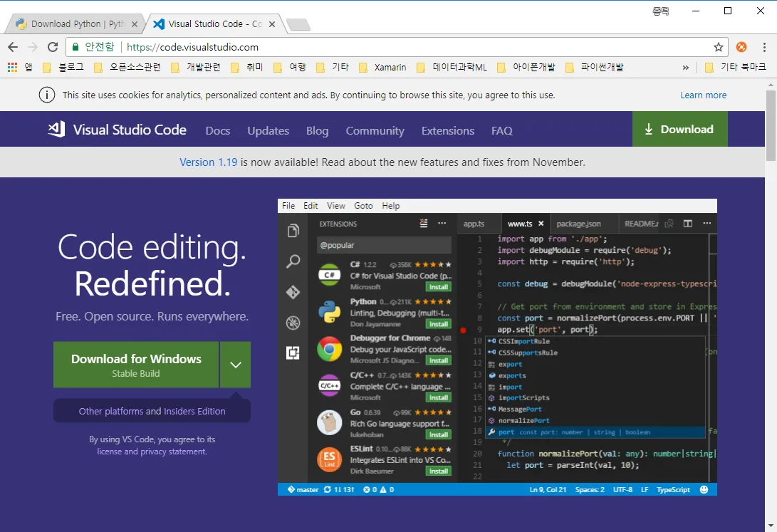Close the Download Python tab

coord(135,24)
